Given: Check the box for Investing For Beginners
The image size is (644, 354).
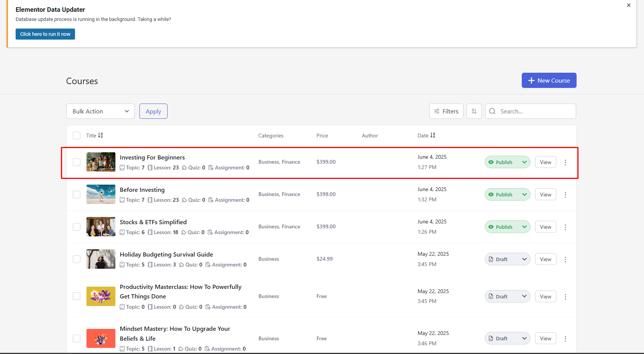Looking at the screenshot, I should click(x=77, y=162).
